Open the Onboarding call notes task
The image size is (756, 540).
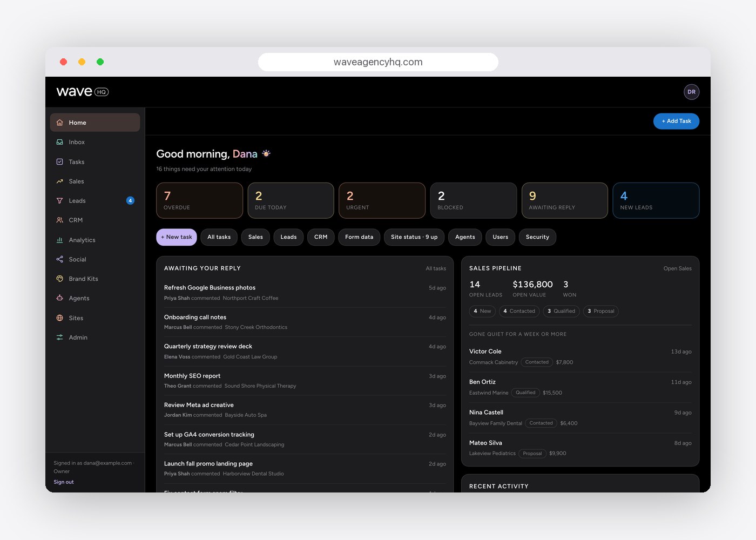click(305, 322)
